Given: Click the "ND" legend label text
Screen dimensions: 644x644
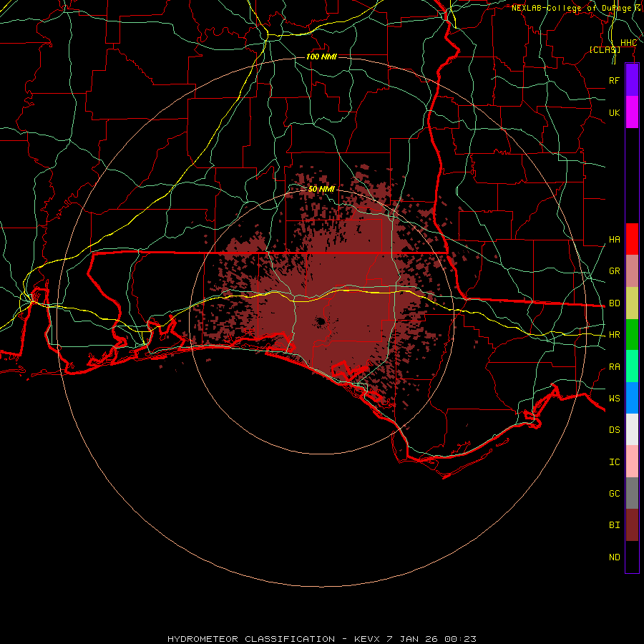Looking at the screenshot, I should coord(614,557).
